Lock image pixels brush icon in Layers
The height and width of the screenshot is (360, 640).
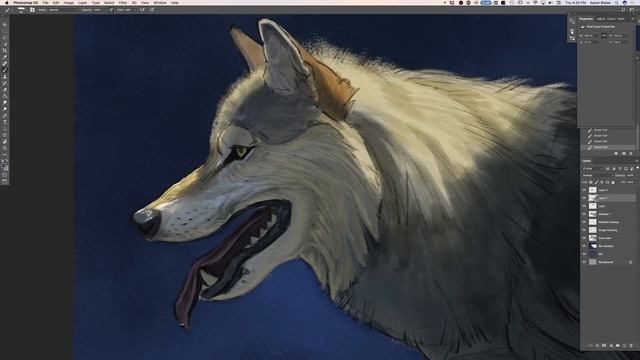pos(596,182)
